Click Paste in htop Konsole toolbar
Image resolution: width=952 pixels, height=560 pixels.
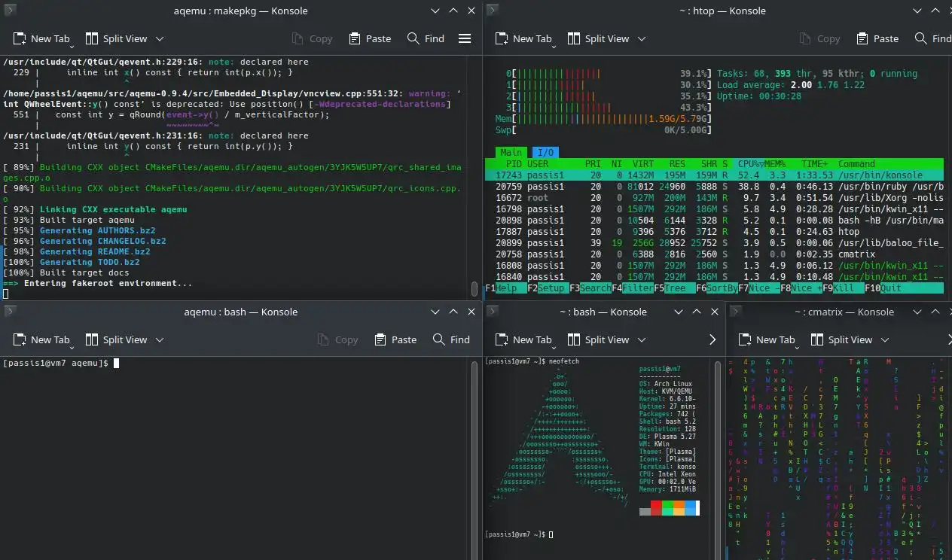tap(877, 38)
